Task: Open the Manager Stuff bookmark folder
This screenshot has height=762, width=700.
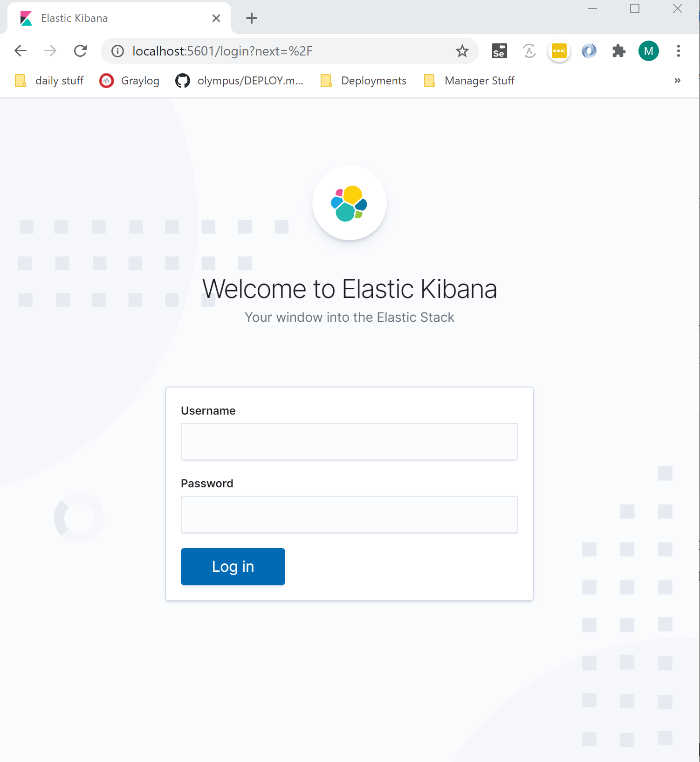Action: (469, 81)
